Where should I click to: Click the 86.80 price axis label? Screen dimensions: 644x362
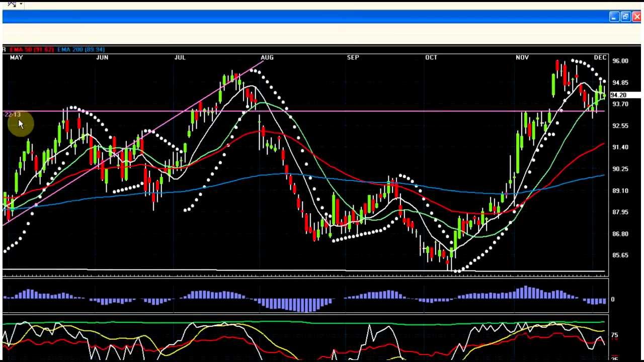tap(620, 234)
